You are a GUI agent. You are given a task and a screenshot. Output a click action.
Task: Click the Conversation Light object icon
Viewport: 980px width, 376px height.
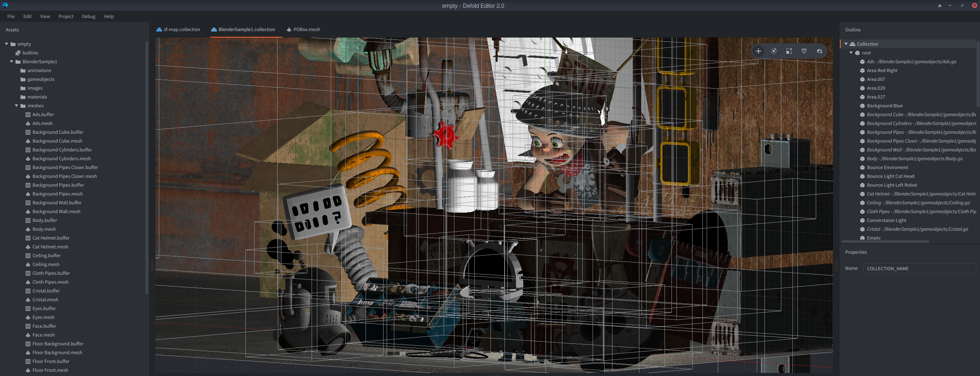pos(862,220)
